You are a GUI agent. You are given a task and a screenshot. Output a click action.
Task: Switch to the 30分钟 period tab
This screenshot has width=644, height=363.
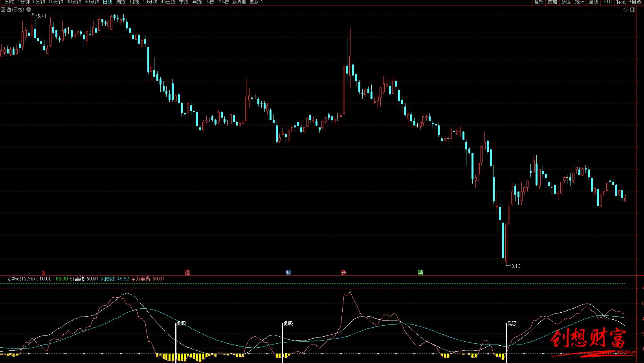(x=74, y=2)
